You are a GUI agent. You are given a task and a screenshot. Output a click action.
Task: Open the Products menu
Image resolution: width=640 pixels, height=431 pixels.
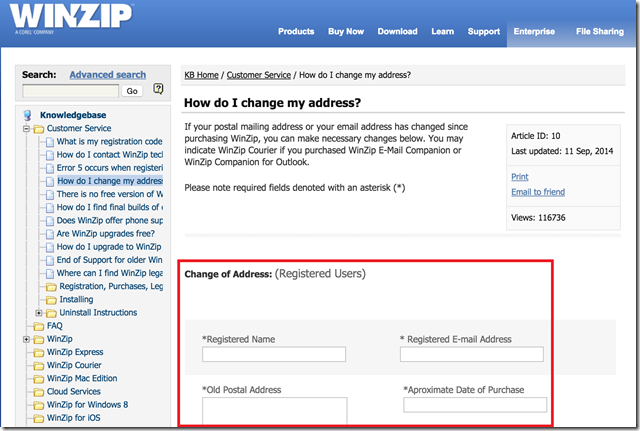tap(296, 31)
